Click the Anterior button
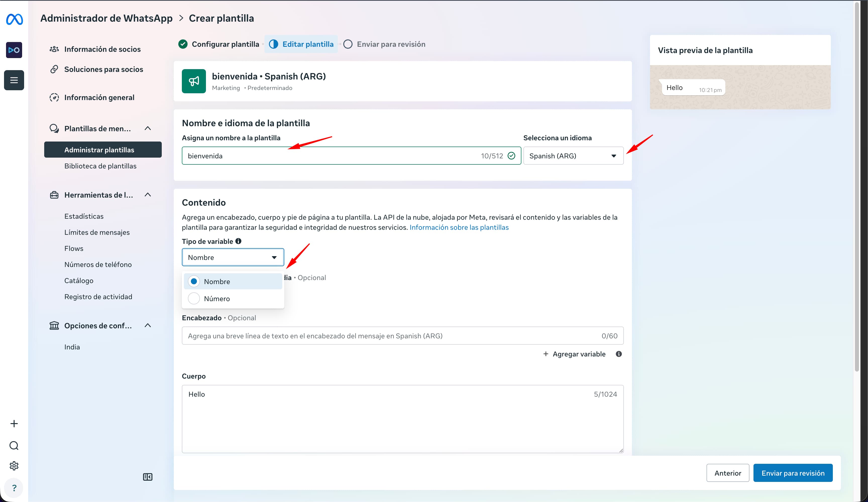Screen dimensions: 868x502 728,473
